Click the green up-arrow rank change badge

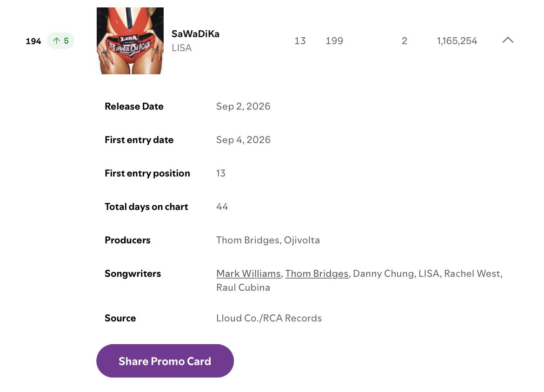[x=61, y=41]
